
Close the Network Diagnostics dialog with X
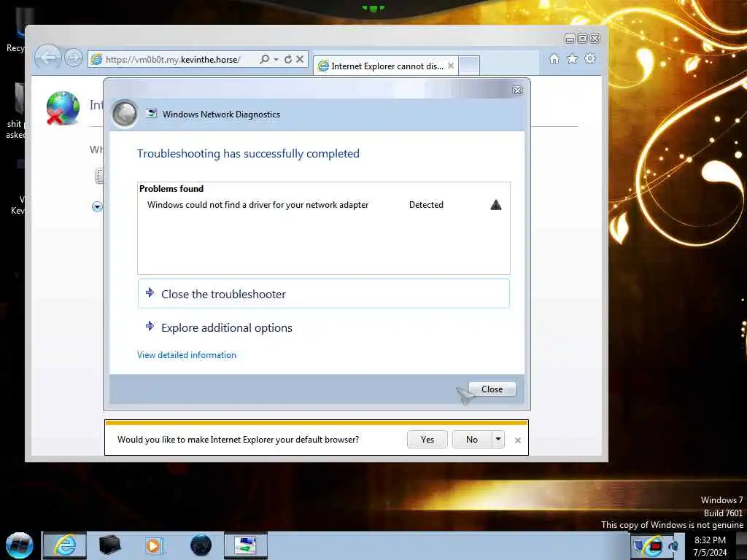(518, 90)
